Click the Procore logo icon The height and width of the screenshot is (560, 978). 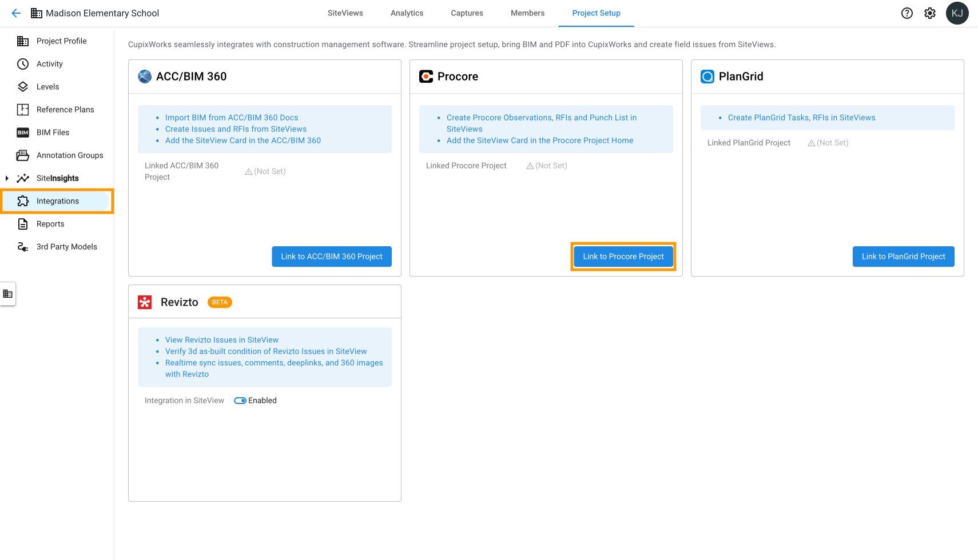click(426, 77)
